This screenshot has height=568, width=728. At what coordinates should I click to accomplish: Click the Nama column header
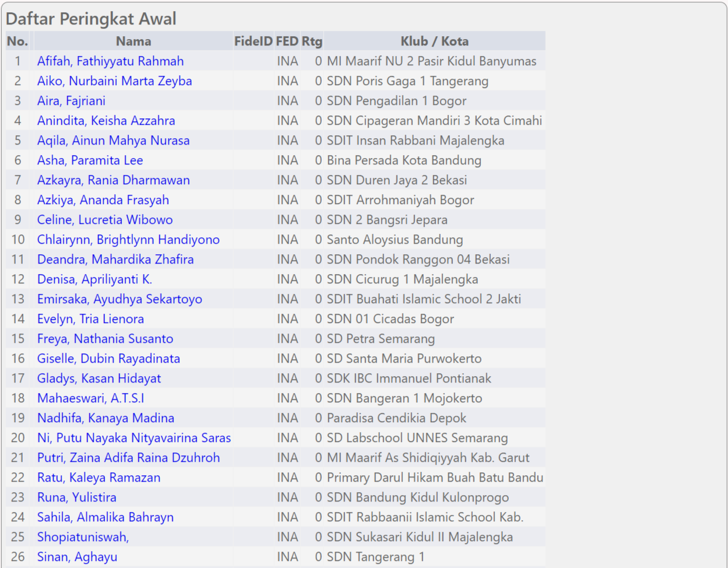pyautogui.click(x=133, y=41)
